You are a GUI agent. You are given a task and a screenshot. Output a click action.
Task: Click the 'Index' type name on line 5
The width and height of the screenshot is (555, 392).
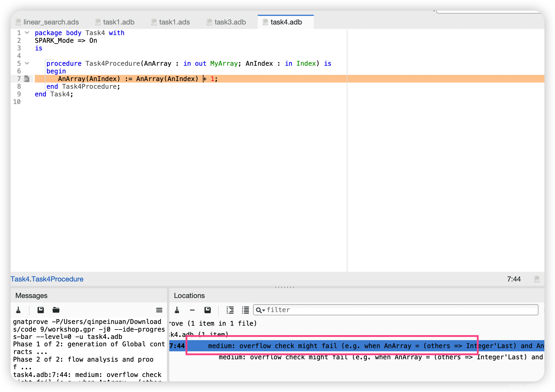click(x=306, y=63)
